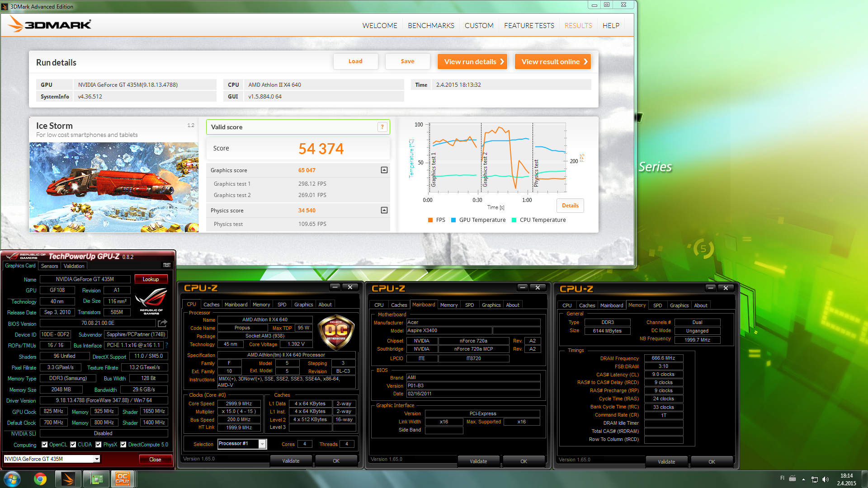The width and height of the screenshot is (868, 488).
Task: Open About tab in first CPU-Z window
Action: point(325,305)
